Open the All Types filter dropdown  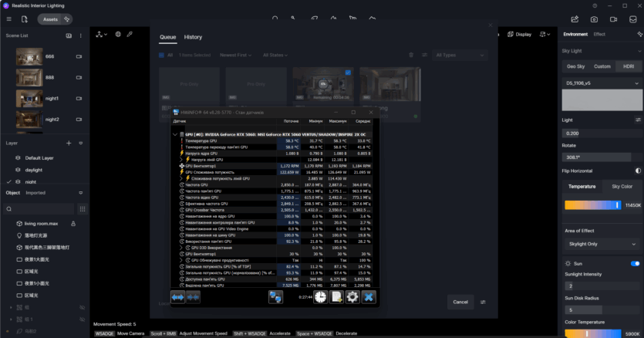pyautogui.click(x=460, y=55)
